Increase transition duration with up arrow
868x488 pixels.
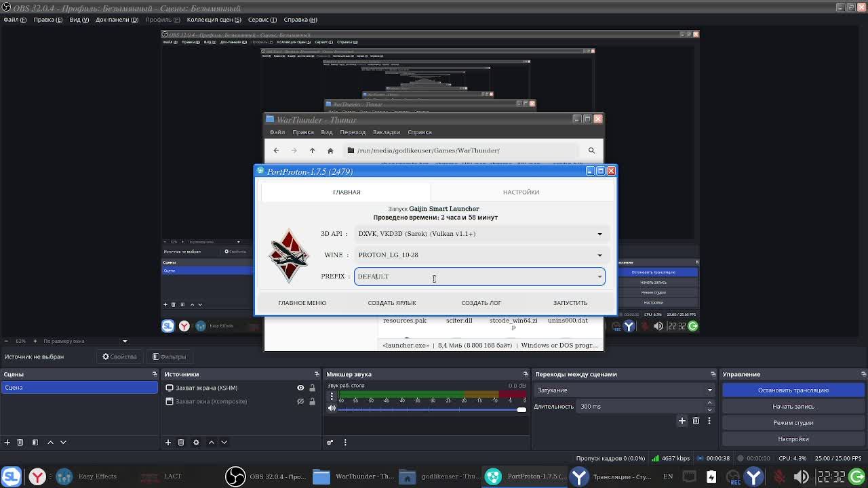(x=710, y=403)
